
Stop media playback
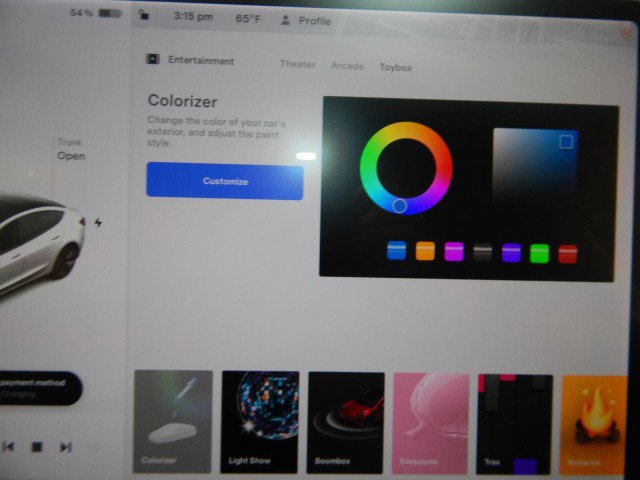(x=37, y=447)
